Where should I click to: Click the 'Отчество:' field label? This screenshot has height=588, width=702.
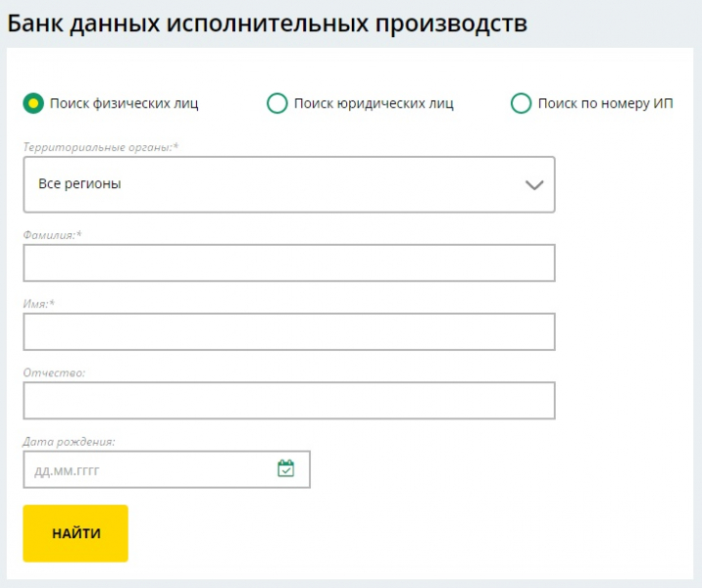point(54,372)
